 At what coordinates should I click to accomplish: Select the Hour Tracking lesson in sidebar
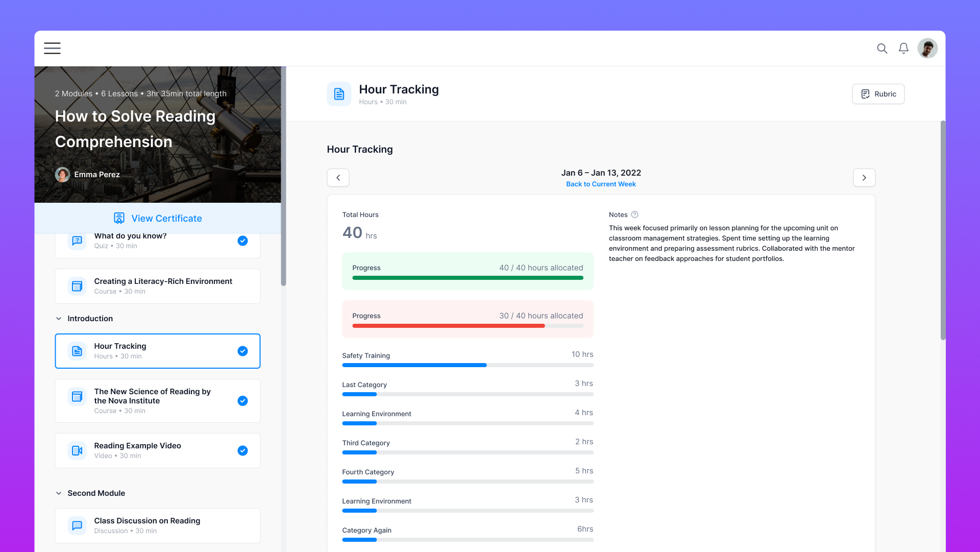(x=158, y=351)
